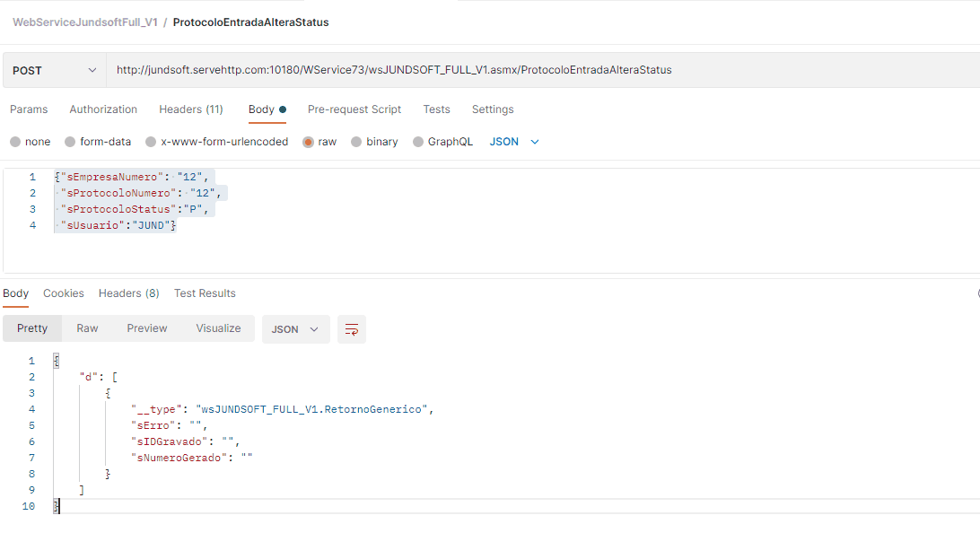The height and width of the screenshot is (533, 980).
Task: Open the Authorization tab
Action: (x=103, y=109)
